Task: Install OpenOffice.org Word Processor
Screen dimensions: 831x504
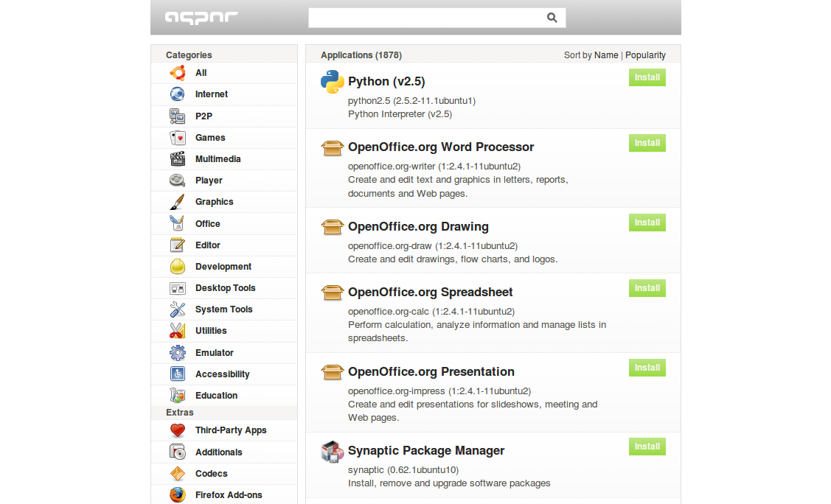Action: click(x=647, y=143)
